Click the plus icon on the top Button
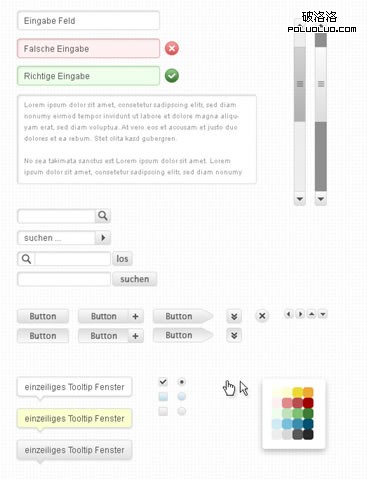Image resolution: width=367 pixels, height=479 pixels. point(135,316)
